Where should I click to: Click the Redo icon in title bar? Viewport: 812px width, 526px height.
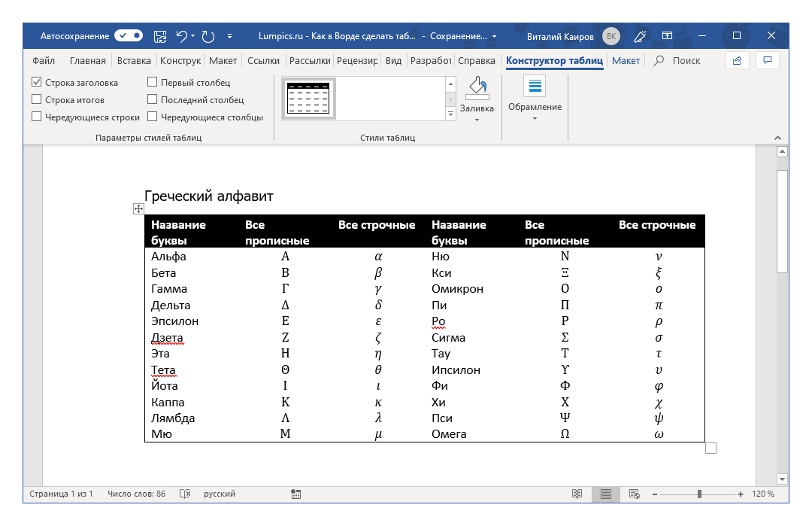[x=208, y=35]
